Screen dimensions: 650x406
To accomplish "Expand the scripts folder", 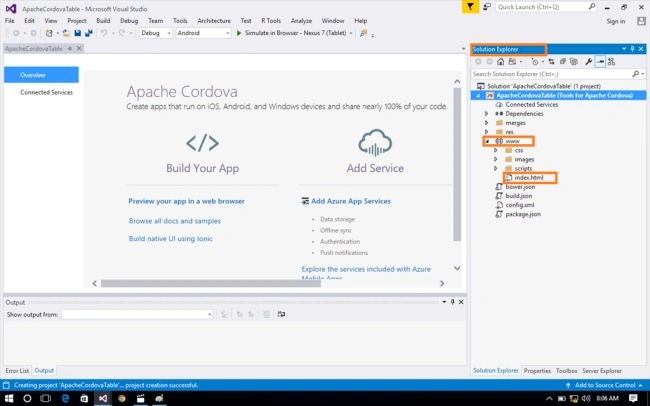I will (496, 168).
